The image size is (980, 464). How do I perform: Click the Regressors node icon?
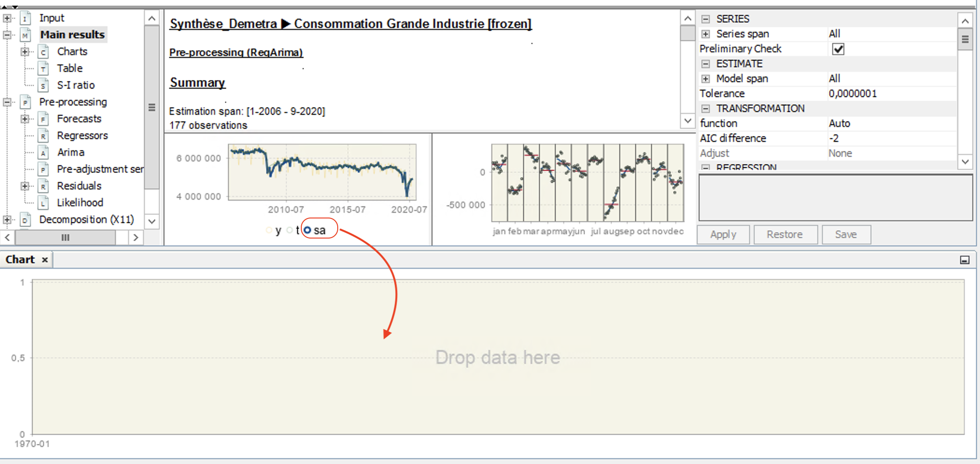pyautogui.click(x=43, y=136)
